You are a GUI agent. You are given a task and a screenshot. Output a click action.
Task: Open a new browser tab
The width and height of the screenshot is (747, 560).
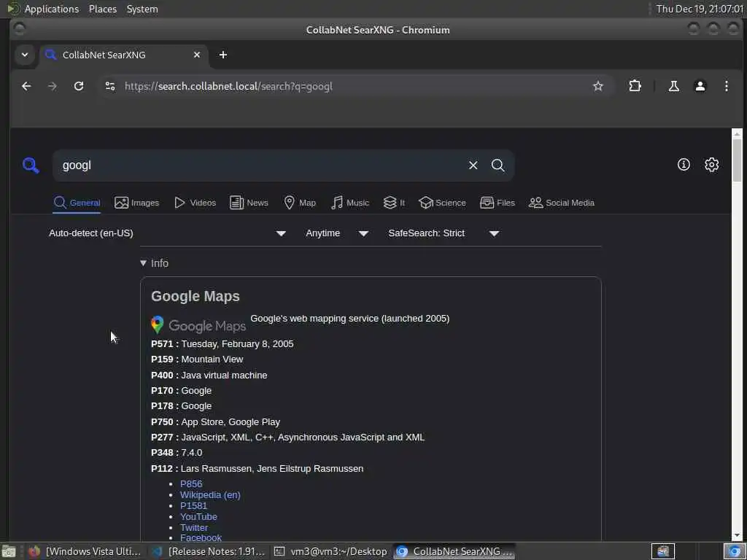click(223, 55)
